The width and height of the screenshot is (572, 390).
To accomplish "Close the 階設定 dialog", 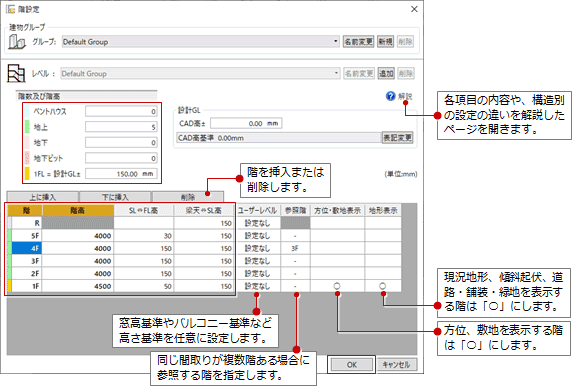I will [x=414, y=9].
